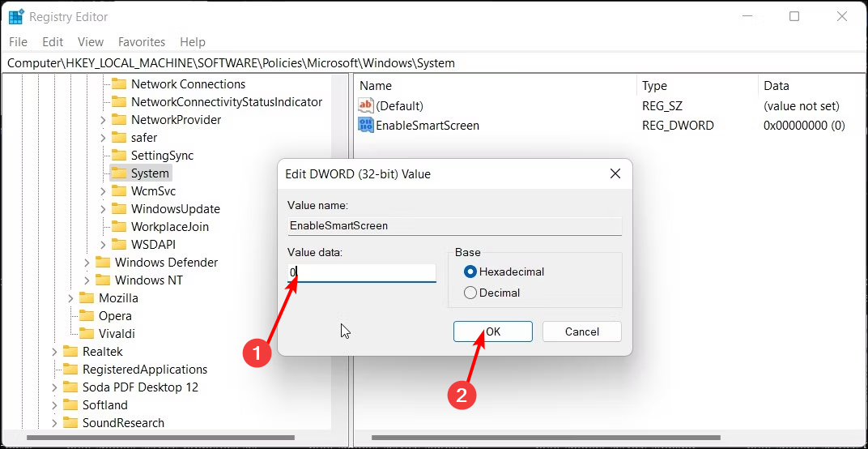Open the File menu
Viewport: 868px width, 449px height.
18,42
